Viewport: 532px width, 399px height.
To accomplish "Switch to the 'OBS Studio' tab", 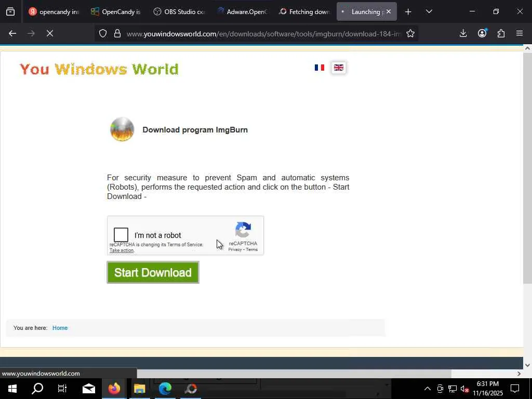I will tap(179, 12).
